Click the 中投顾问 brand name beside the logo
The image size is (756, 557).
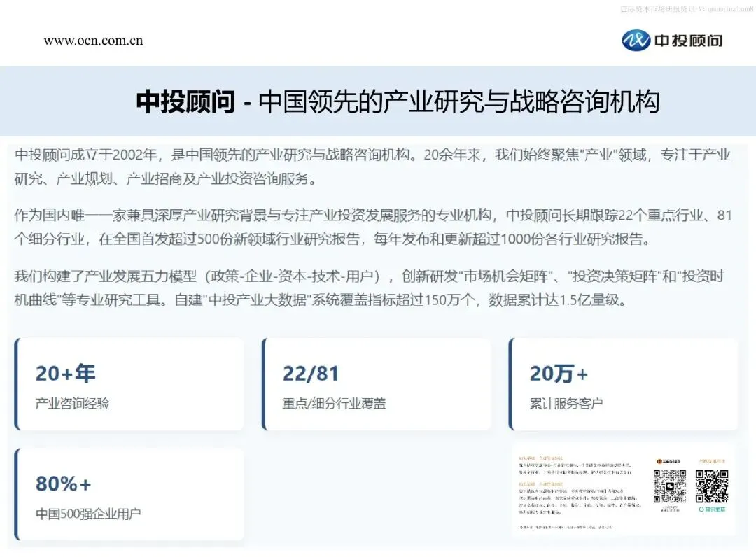689,41
